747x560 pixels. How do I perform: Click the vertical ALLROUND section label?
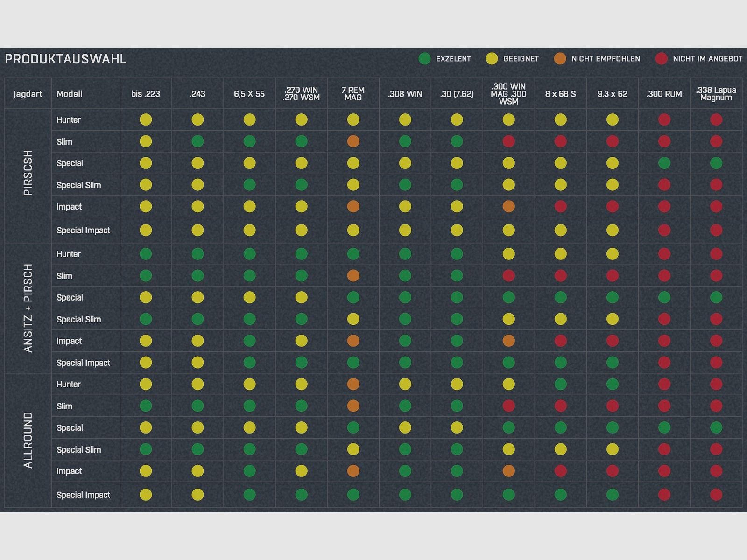click(x=28, y=440)
